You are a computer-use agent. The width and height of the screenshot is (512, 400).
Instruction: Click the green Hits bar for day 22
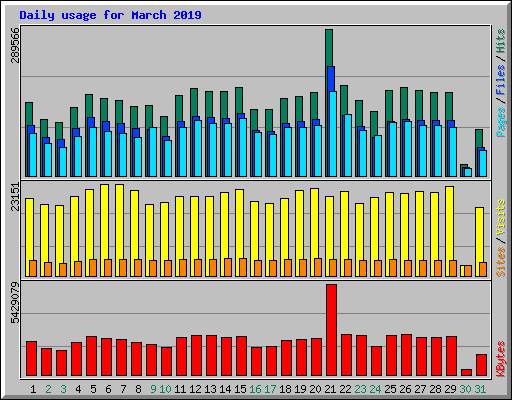344,100
